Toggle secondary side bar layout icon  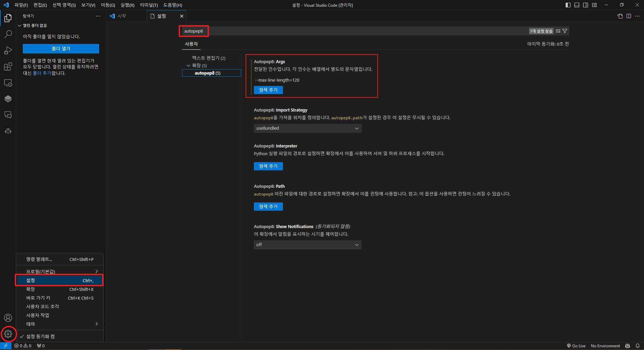586,5
